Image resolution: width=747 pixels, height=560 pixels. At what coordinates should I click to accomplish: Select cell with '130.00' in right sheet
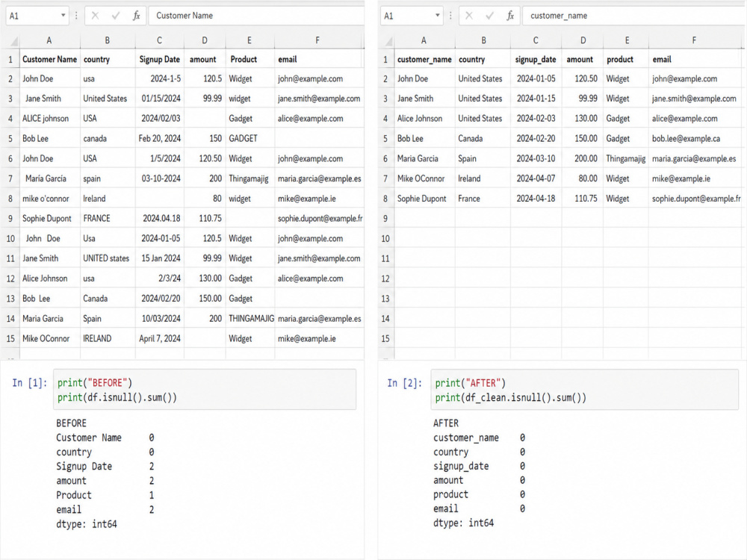pyautogui.click(x=582, y=119)
